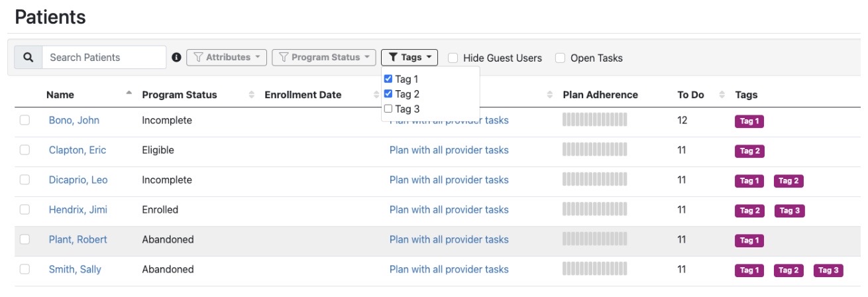This screenshot has width=868, height=297.
Task: Click To Do column sort arrows
Action: [722, 95]
